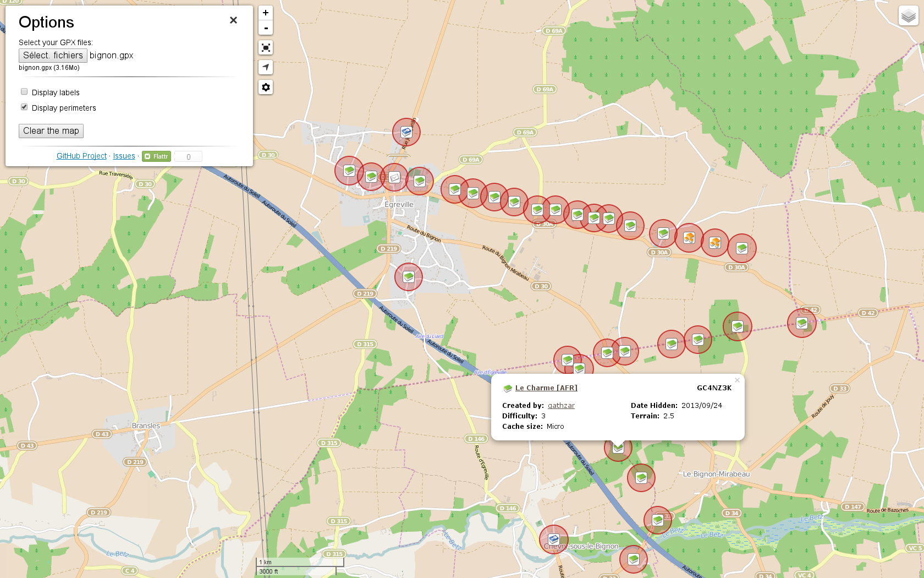Close the Le Charme cache popup

(737, 380)
